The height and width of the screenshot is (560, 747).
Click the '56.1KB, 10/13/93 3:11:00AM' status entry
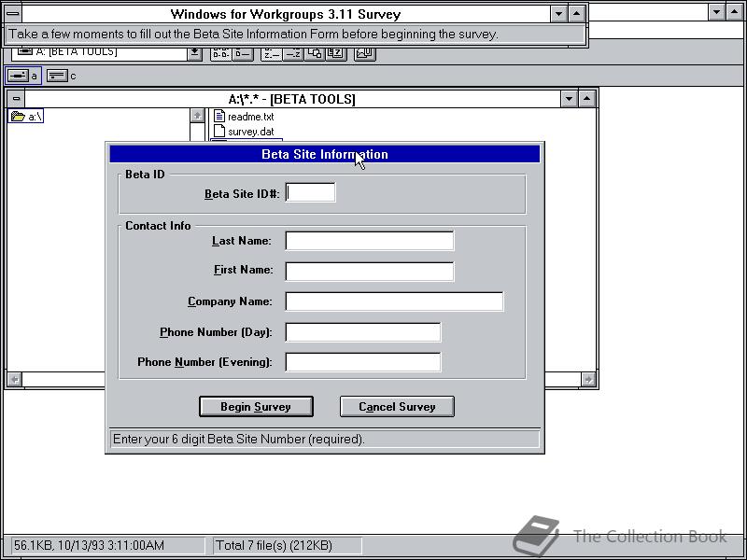pyautogui.click(x=89, y=545)
